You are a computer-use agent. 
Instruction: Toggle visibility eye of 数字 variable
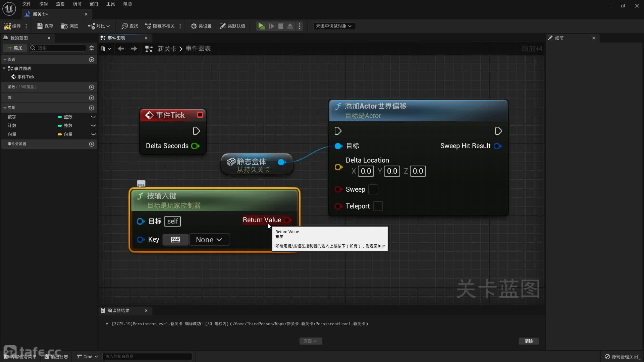pyautogui.click(x=93, y=117)
